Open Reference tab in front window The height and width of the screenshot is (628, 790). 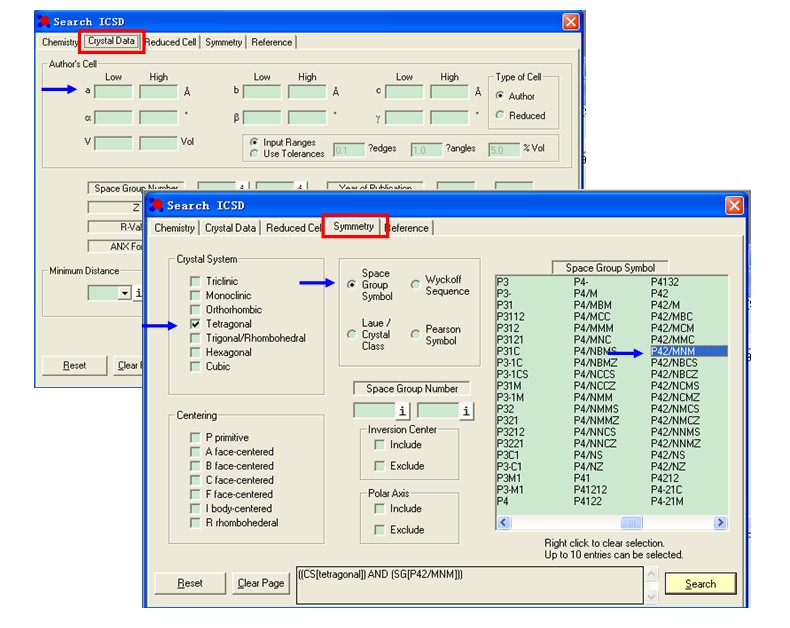[407, 228]
